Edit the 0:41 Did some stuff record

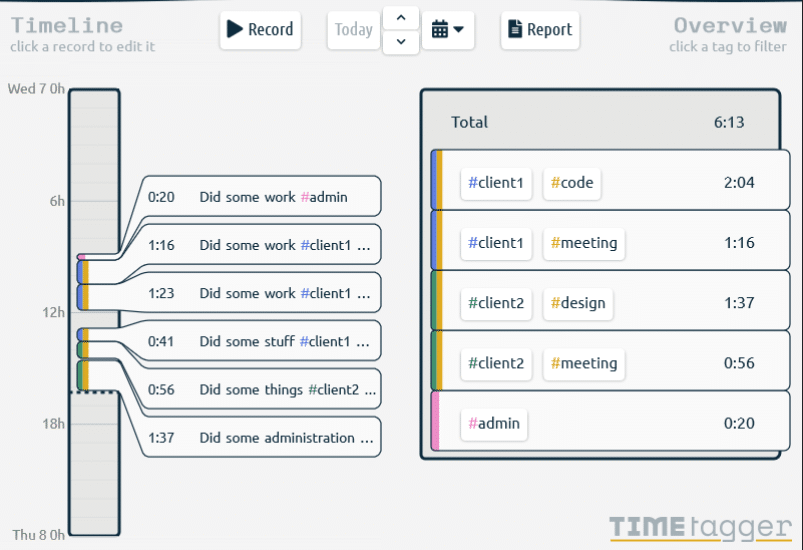262,341
